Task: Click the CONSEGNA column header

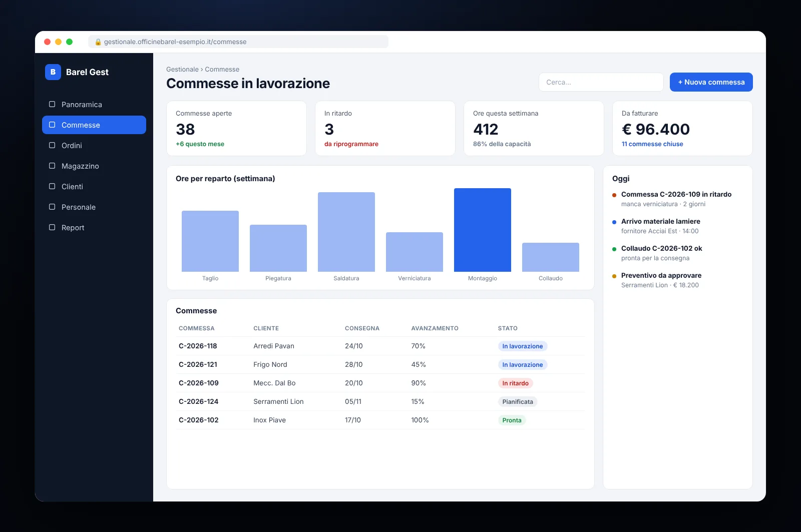Action: point(362,328)
